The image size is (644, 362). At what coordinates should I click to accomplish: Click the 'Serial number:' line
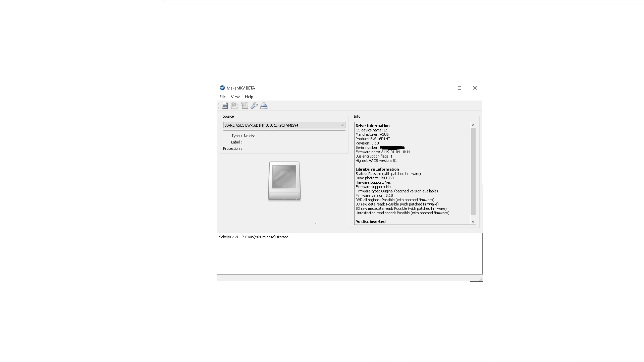[x=380, y=147]
